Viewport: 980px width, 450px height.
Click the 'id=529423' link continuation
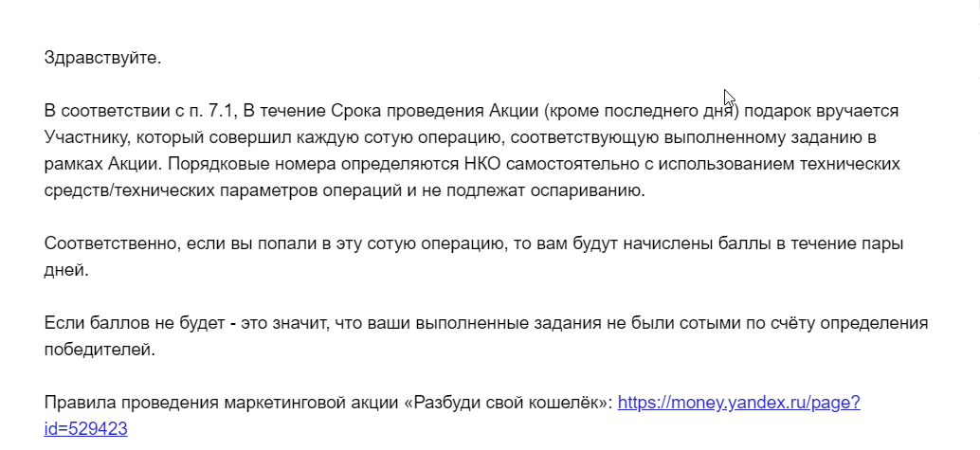85,429
